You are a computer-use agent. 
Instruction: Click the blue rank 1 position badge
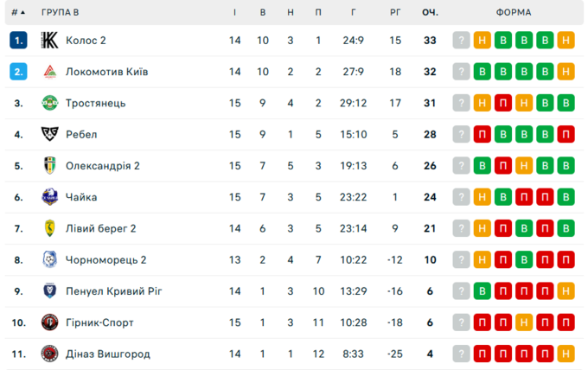(x=19, y=41)
